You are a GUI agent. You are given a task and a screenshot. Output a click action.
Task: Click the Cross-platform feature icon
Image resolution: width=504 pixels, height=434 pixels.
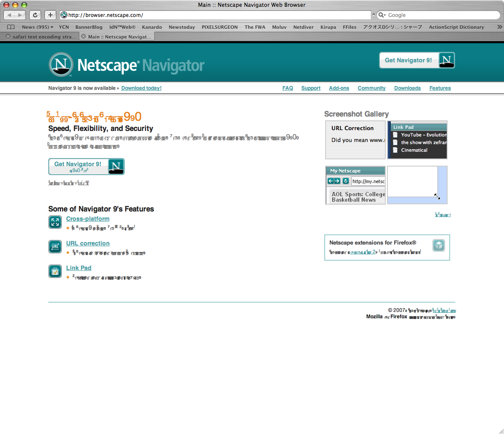point(55,222)
